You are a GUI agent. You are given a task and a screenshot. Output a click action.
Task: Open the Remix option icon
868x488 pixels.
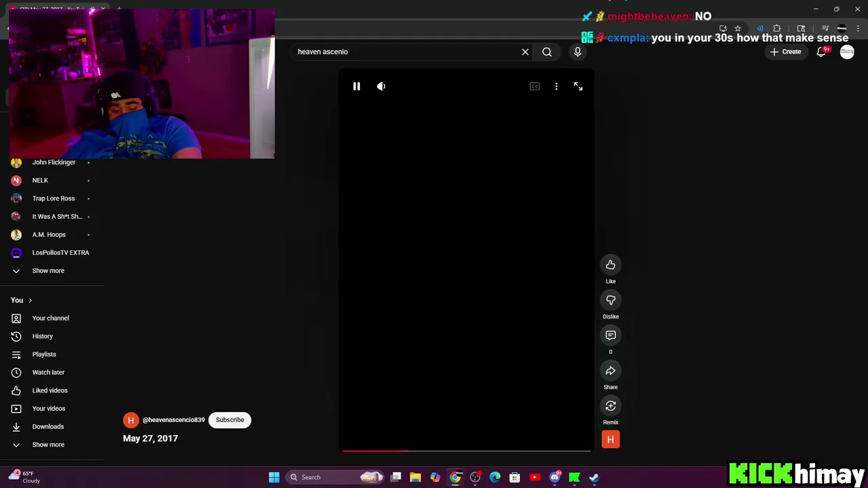(x=610, y=406)
